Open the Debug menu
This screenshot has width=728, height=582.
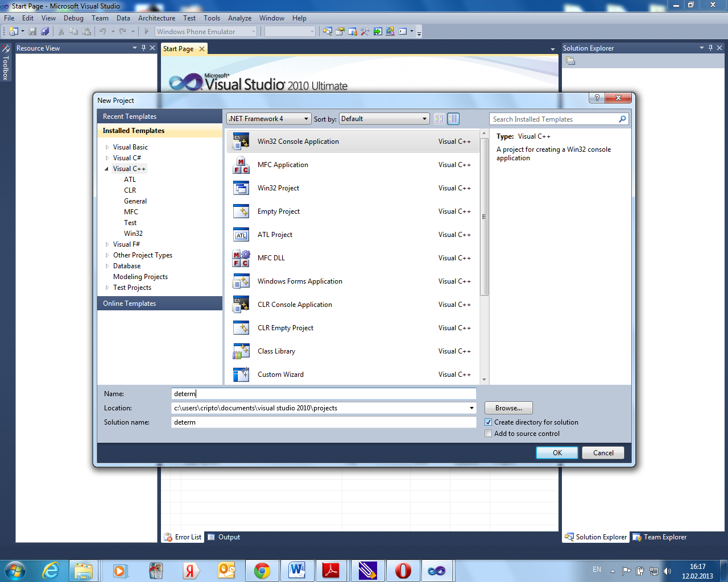coord(73,18)
